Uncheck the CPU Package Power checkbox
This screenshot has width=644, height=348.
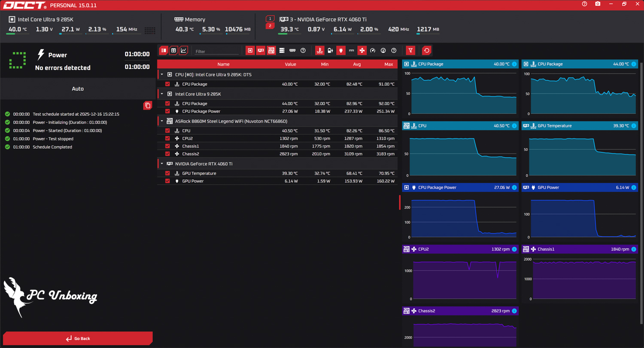pyautogui.click(x=167, y=111)
